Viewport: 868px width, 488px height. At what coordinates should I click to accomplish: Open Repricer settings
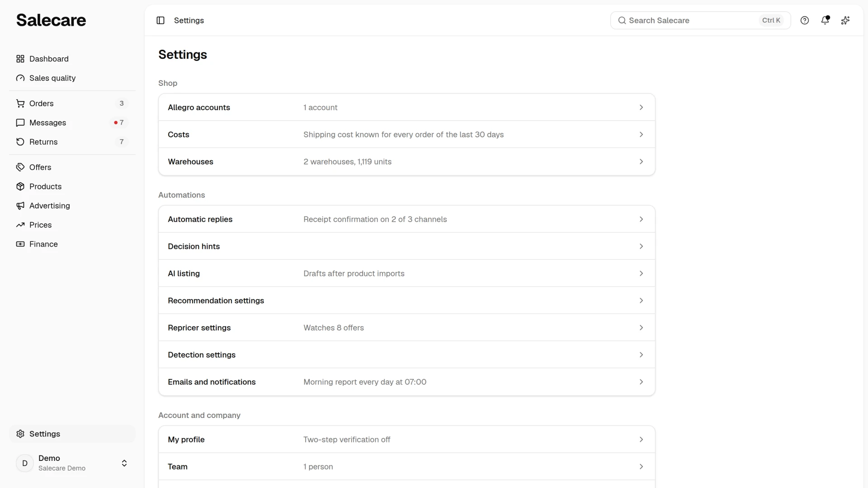406,328
